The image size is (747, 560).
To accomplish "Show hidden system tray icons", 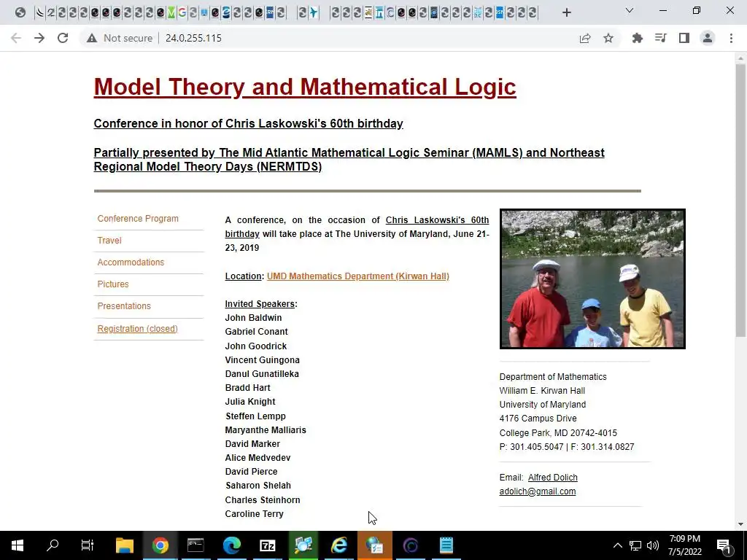I will pyautogui.click(x=617, y=545).
